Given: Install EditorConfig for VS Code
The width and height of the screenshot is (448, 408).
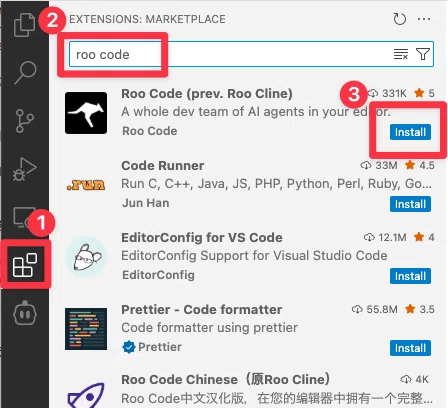Looking at the screenshot, I should 410,276.
